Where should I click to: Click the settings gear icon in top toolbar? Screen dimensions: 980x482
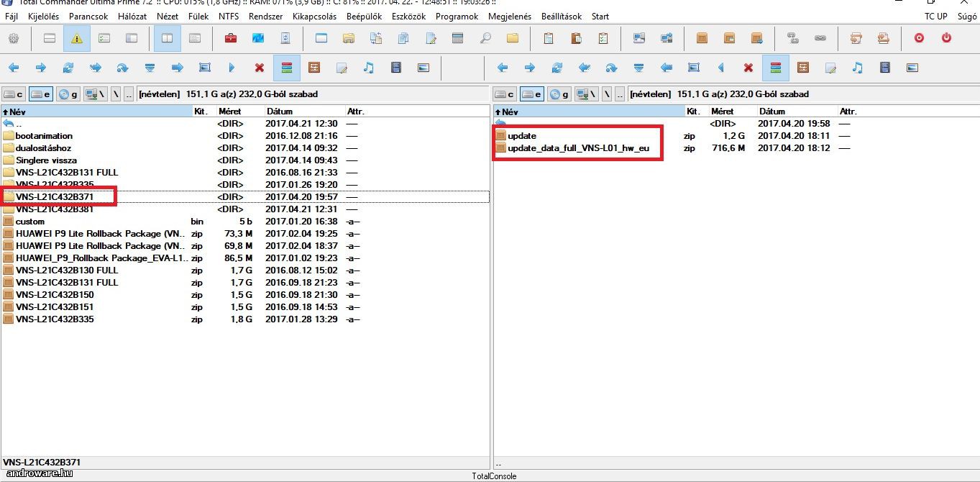click(x=14, y=39)
